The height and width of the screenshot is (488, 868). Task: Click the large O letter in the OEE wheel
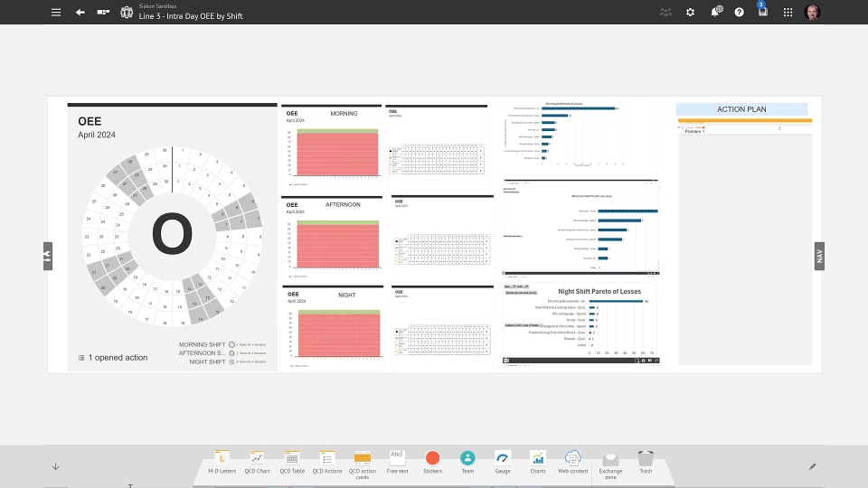tap(172, 235)
